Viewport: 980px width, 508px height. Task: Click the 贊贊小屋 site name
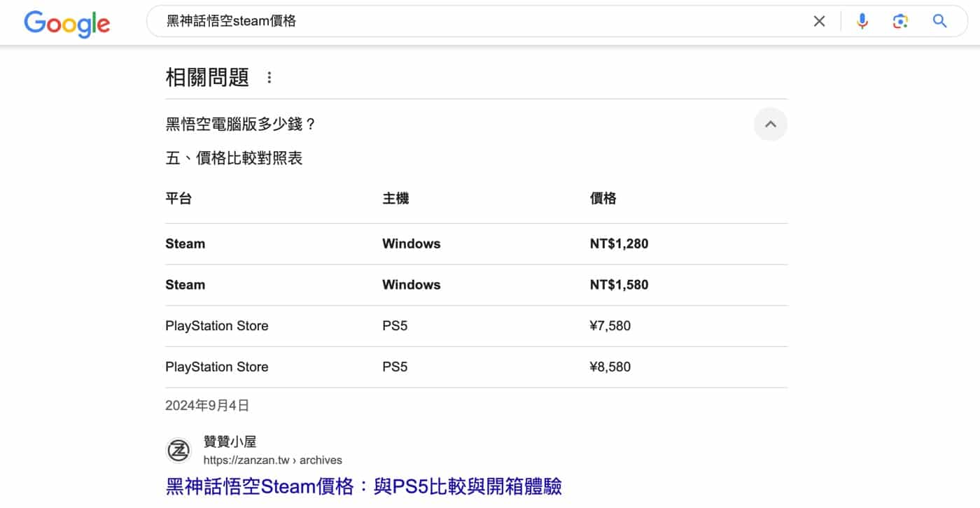pos(230,442)
